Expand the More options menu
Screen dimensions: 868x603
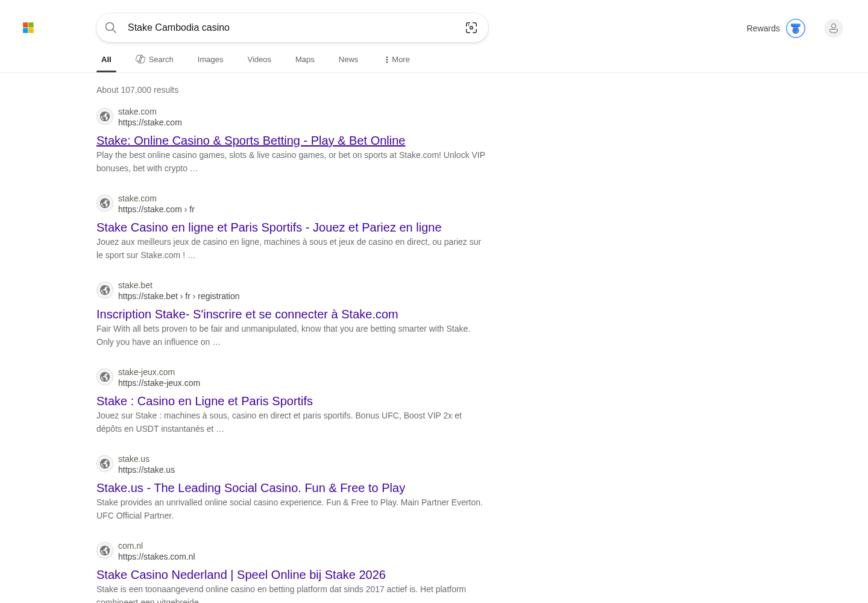point(397,60)
